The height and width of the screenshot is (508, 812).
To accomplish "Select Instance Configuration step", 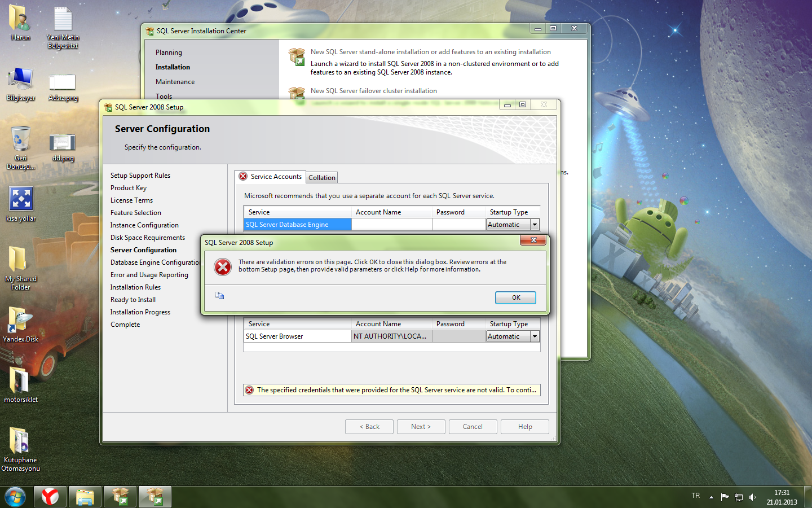I will point(144,225).
